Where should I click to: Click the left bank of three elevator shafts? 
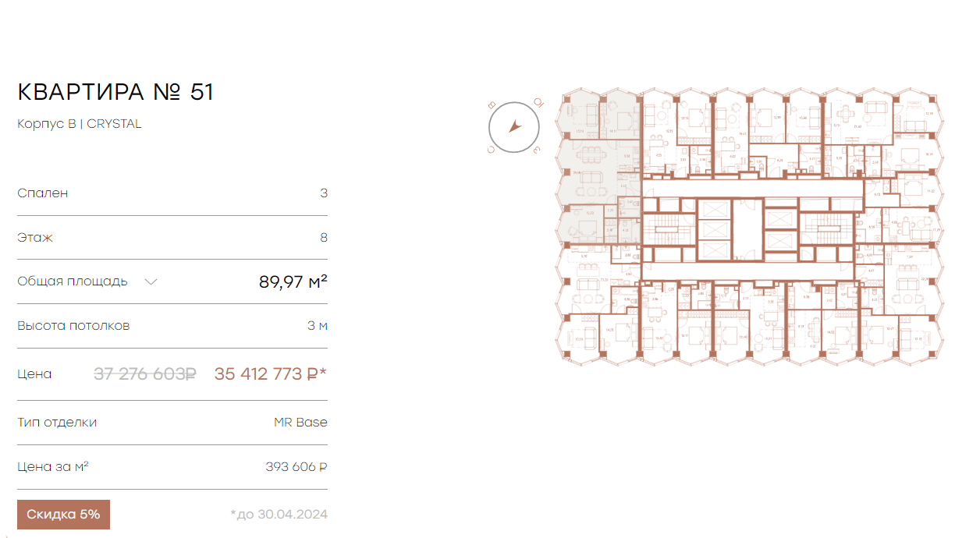pyautogui.click(x=713, y=230)
